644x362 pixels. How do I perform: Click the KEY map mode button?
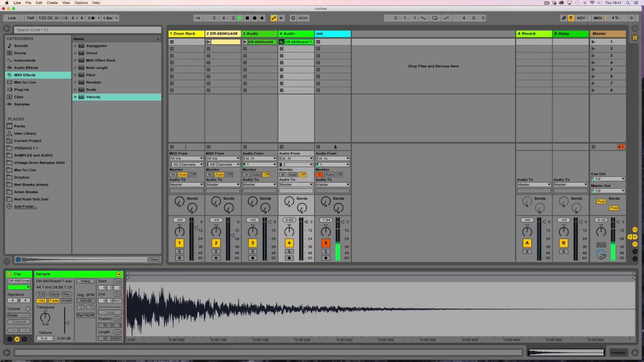(581, 18)
